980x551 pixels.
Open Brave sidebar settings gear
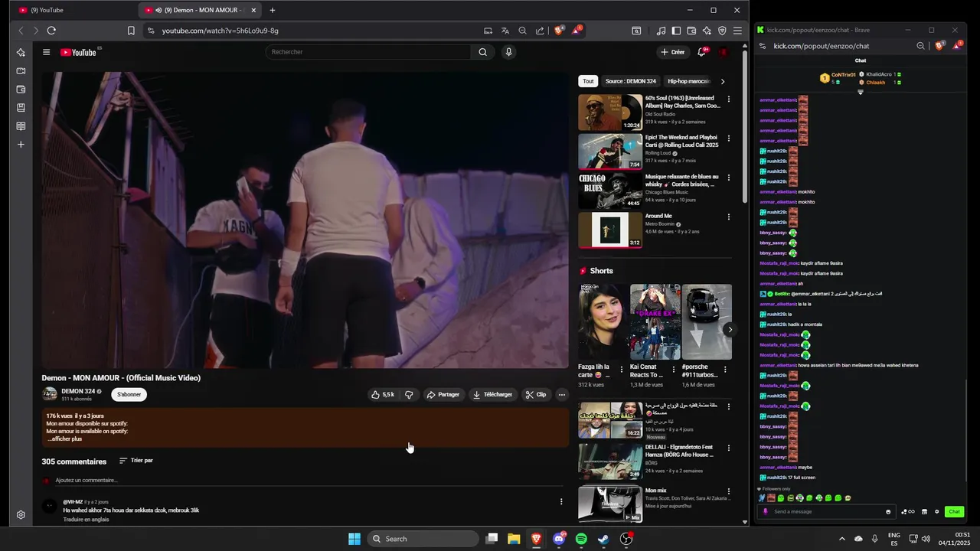coord(21,515)
